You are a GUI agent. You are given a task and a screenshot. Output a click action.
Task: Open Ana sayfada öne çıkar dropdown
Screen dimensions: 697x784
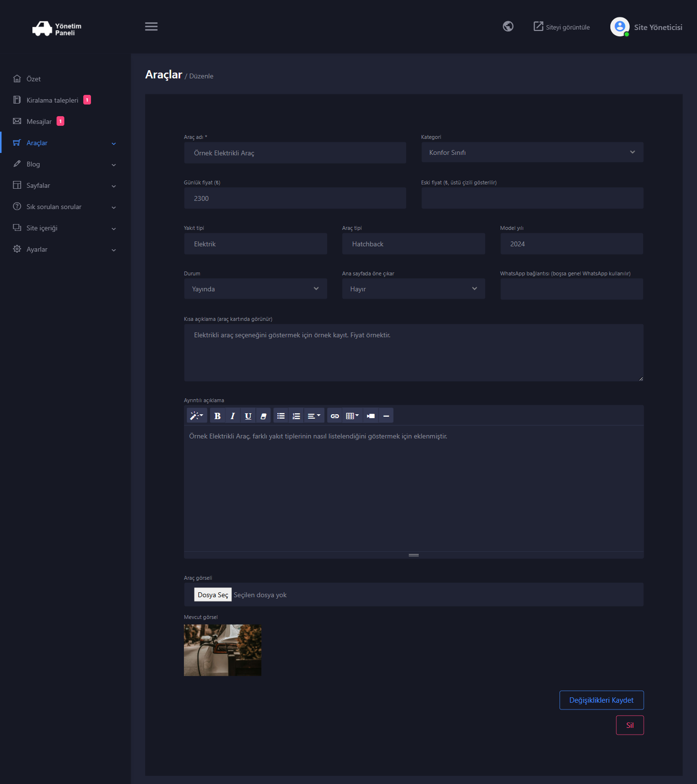pos(413,289)
